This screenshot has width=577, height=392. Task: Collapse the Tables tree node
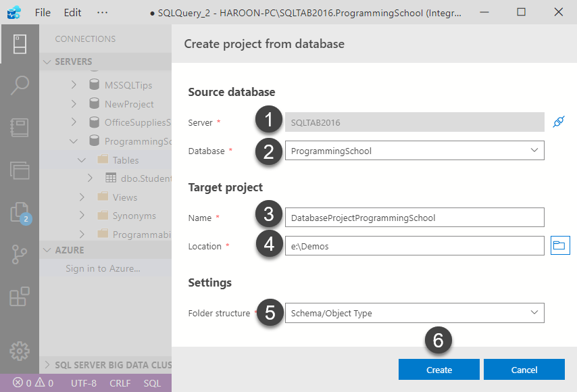tap(82, 160)
